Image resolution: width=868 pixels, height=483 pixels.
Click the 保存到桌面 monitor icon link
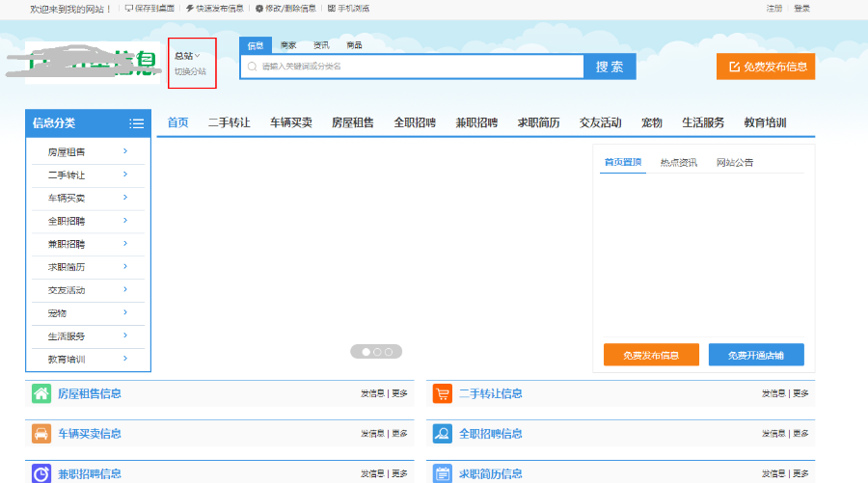coord(149,9)
